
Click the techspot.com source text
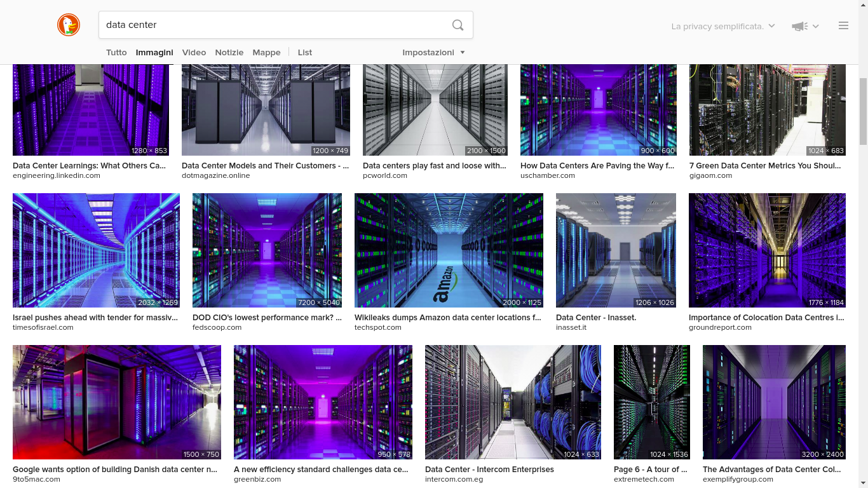[378, 327]
